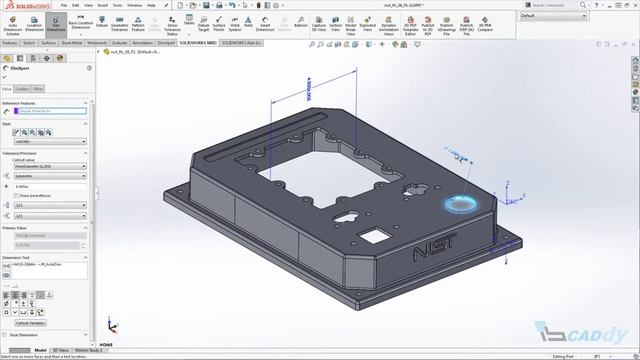Select Weld Symbol tool
Screen dimensions: 640x360
(x=235, y=24)
